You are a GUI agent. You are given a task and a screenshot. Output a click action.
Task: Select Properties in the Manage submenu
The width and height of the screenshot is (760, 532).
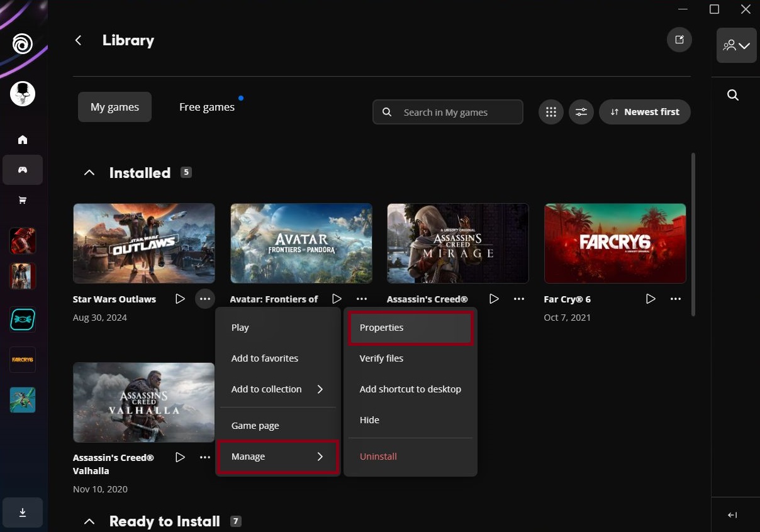[410, 328]
